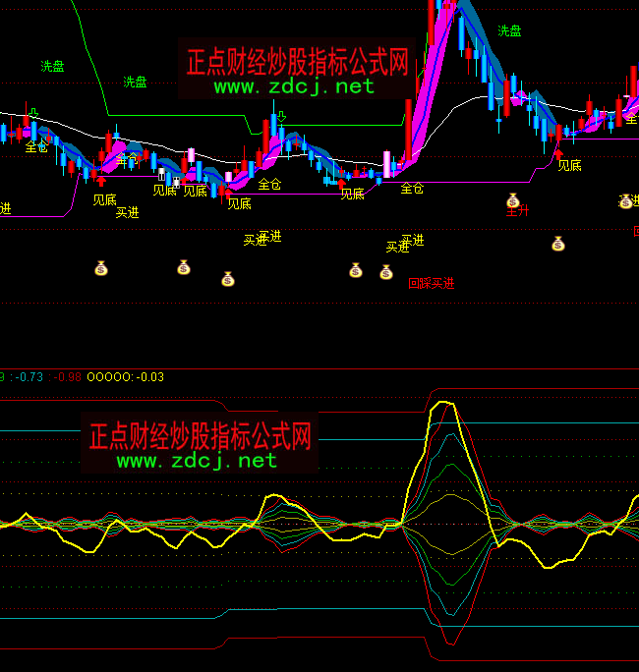639x672 pixels.
Task: Open the lower www.zdcj.net link
Action: pyautogui.click(x=197, y=460)
